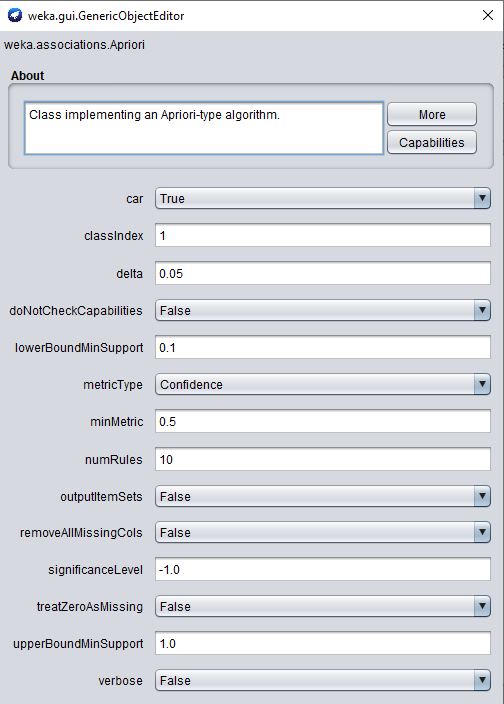
Task: Click the delta property label
Action: [130, 274]
